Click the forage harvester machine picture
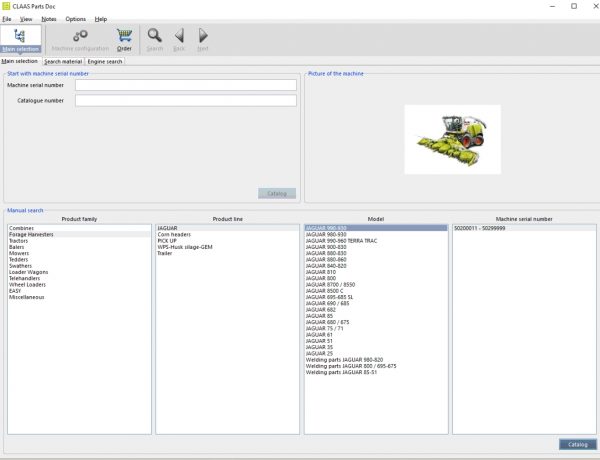Screen dimensions: 600x460 [x=453, y=140]
